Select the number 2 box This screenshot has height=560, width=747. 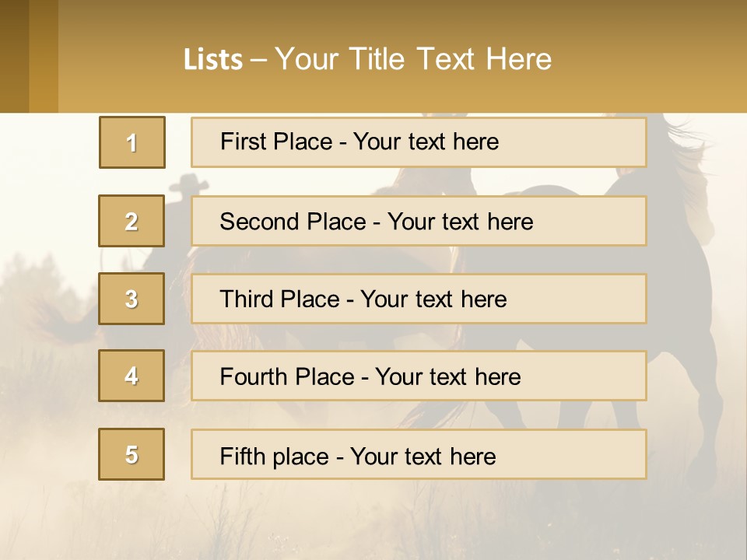click(132, 221)
